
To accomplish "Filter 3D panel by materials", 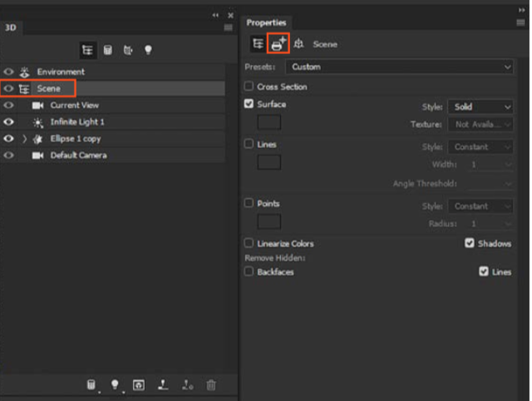I will [128, 50].
